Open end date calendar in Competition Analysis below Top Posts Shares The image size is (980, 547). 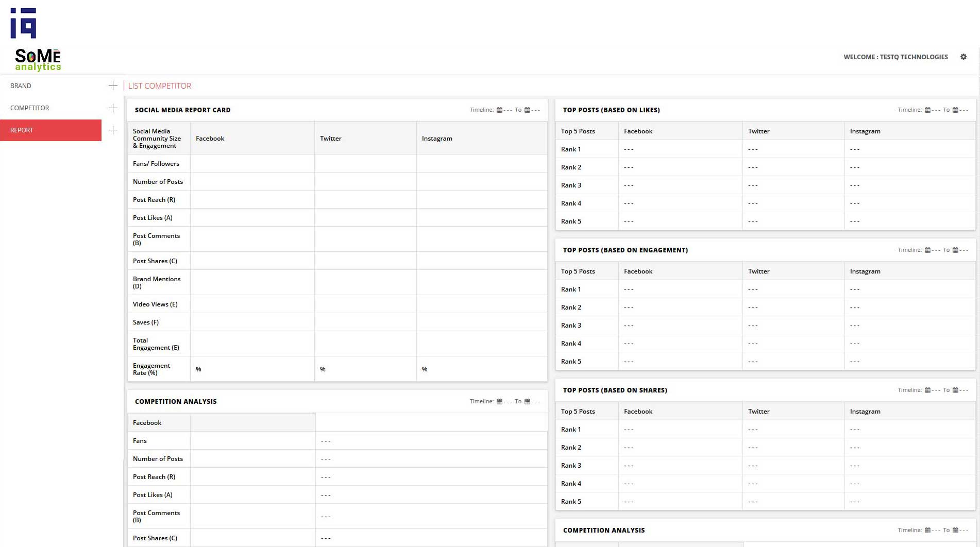click(955, 530)
